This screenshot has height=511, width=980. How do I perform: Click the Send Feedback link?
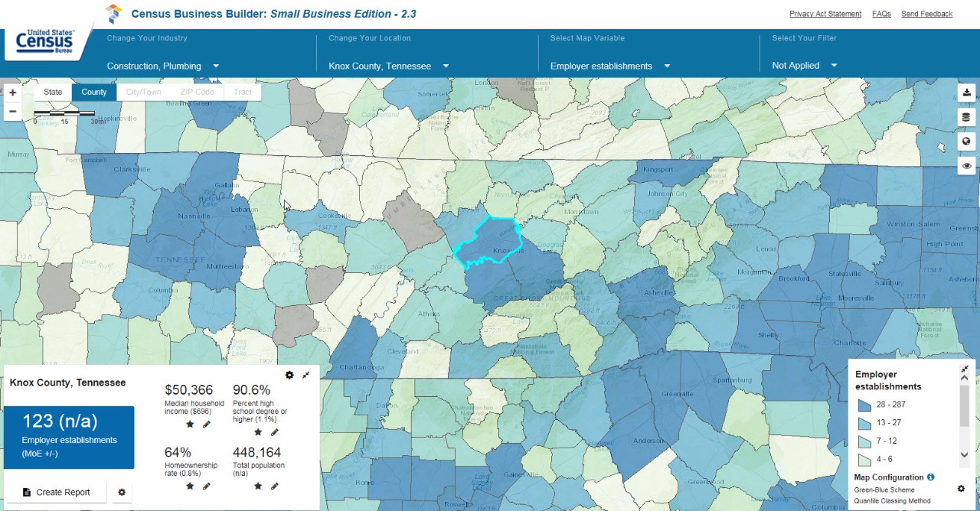click(x=927, y=14)
